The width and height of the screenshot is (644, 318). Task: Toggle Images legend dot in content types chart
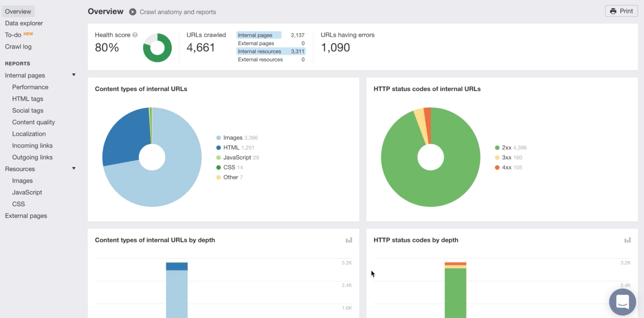(x=218, y=138)
